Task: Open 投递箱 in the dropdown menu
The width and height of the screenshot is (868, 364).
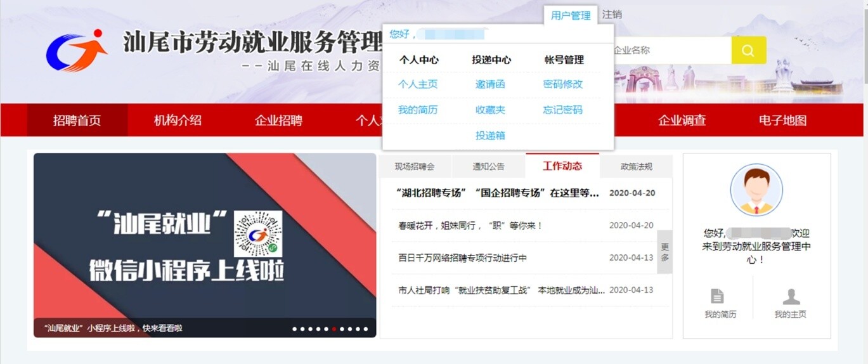Action: click(490, 136)
